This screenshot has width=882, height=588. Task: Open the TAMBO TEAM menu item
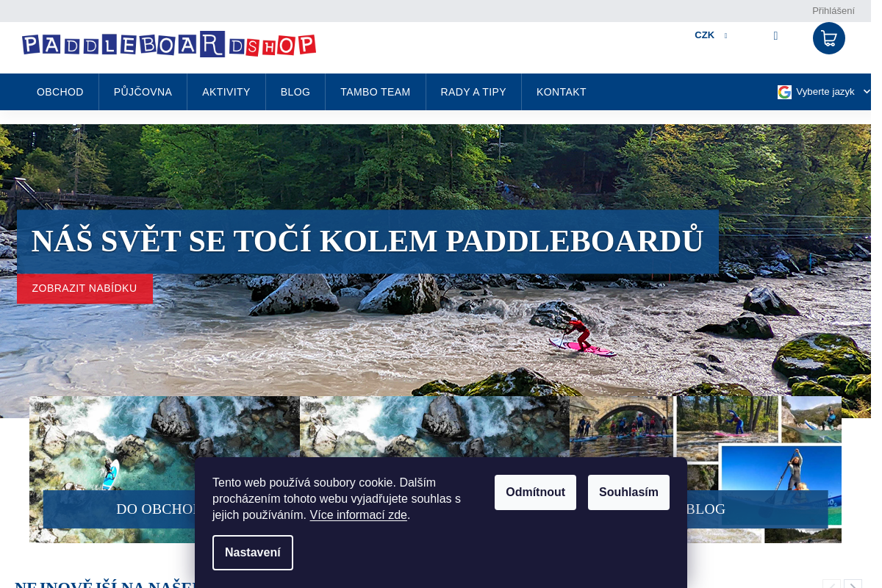376,92
